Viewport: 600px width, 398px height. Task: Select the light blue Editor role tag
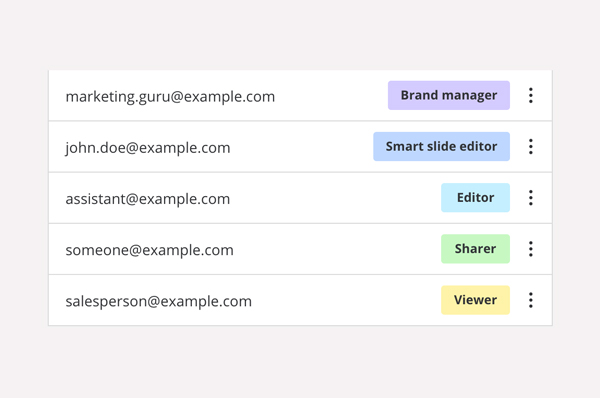click(475, 198)
